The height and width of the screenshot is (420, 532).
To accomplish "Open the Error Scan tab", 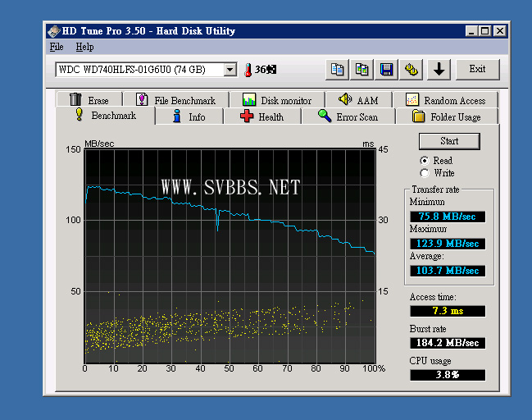I will pos(348,116).
